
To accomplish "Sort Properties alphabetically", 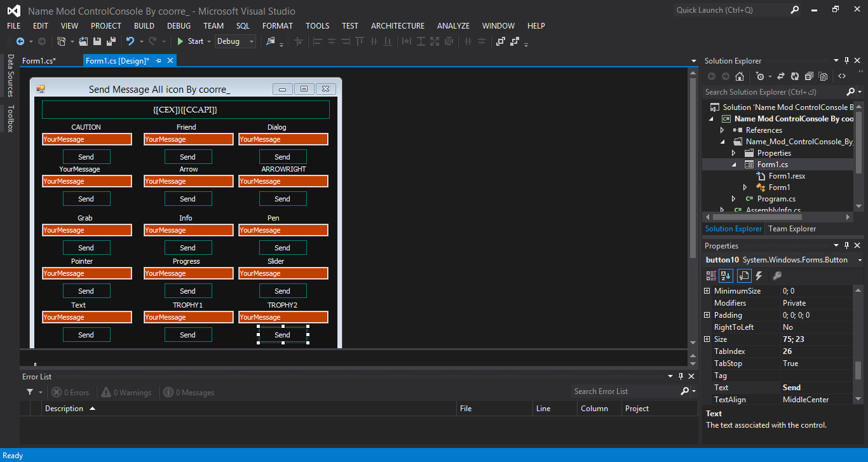I will 726,276.
